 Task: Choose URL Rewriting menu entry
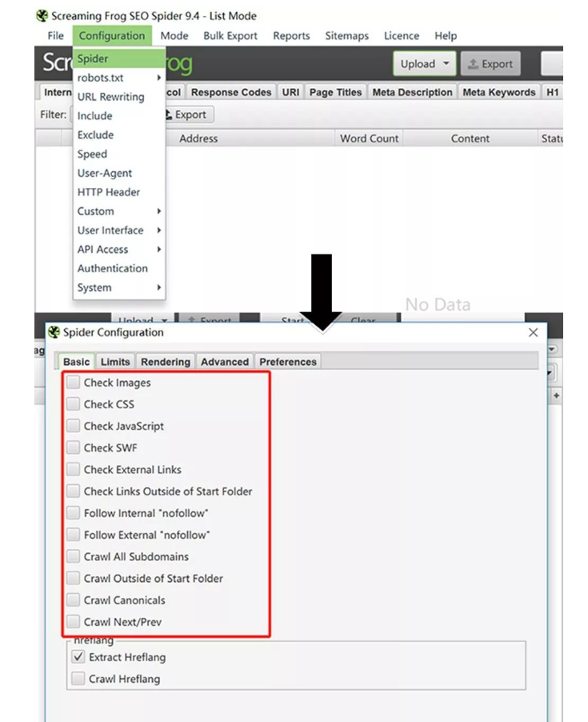[x=119, y=97]
